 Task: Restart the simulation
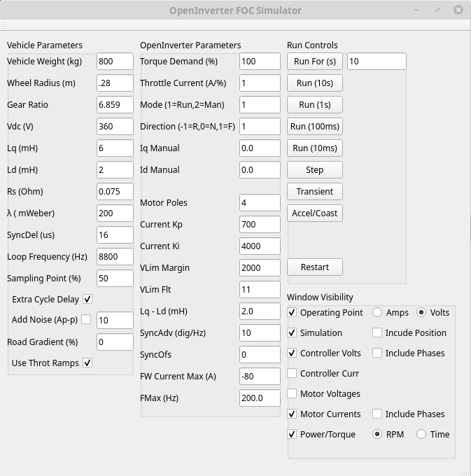[315, 267]
